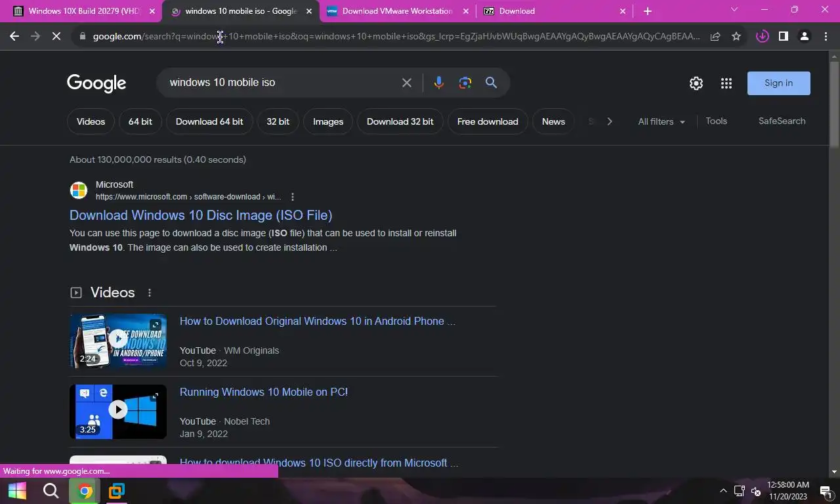840x504 pixels.
Task: Open the notification center icon
Action: point(826,491)
